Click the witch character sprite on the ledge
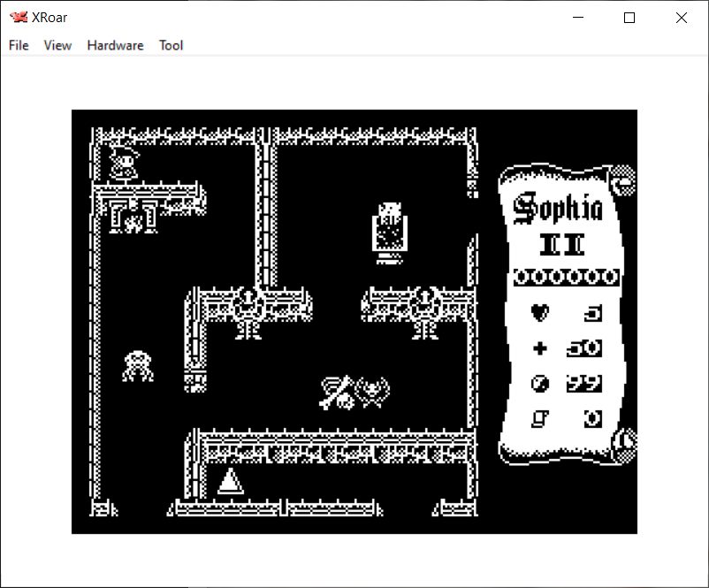 point(124,163)
